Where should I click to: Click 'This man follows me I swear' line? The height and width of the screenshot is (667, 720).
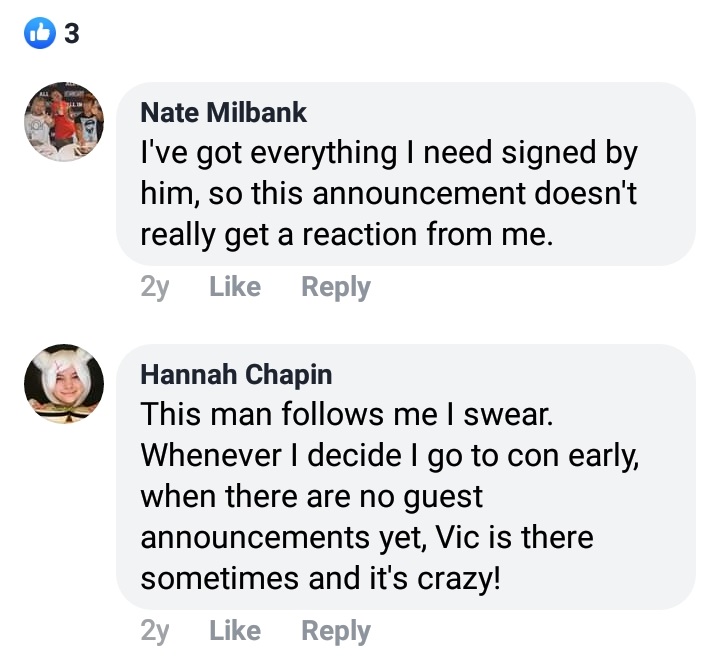point(347,414)
